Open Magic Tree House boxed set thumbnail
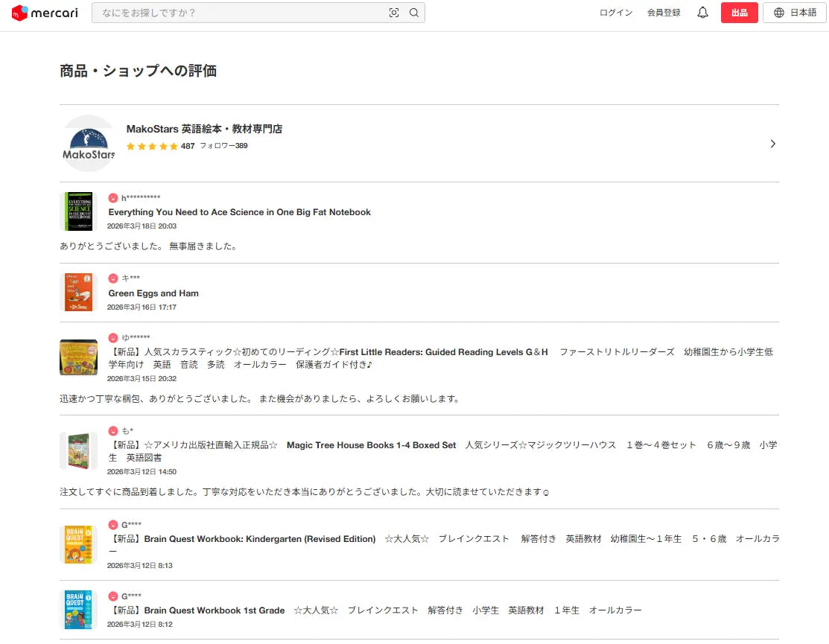The height and width of the screenshot is (644, 829). click(x=78, y=451)
